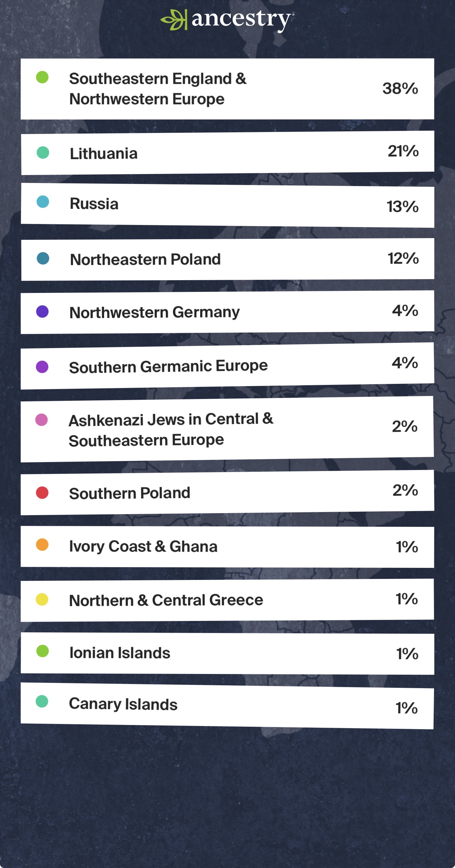Click the pink Ashkenazi Jews dot
This screenshot has height=868, width=455.
pos(41,420)
